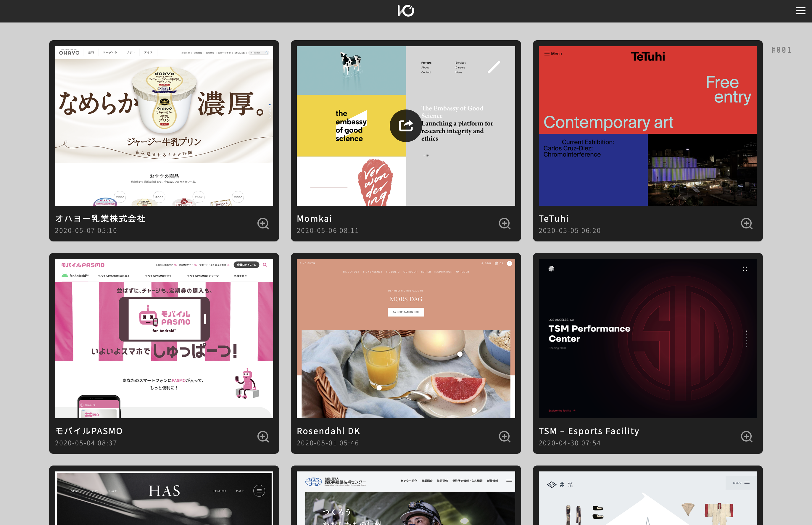Image resolution: width=812 pixels, height=525 pixels.
Task: Click the TSM – Esports Facility title
Action: (589, 431)
